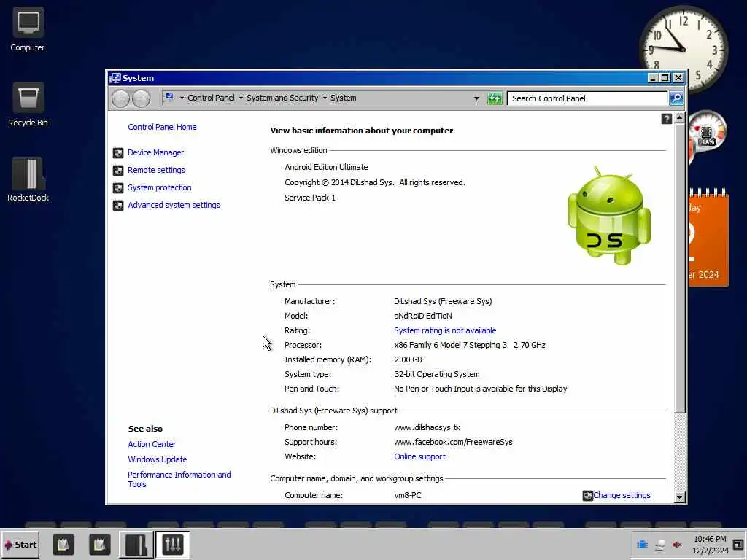Expand the dropdown arrow before Control Panel

click(x=182, y=98)
